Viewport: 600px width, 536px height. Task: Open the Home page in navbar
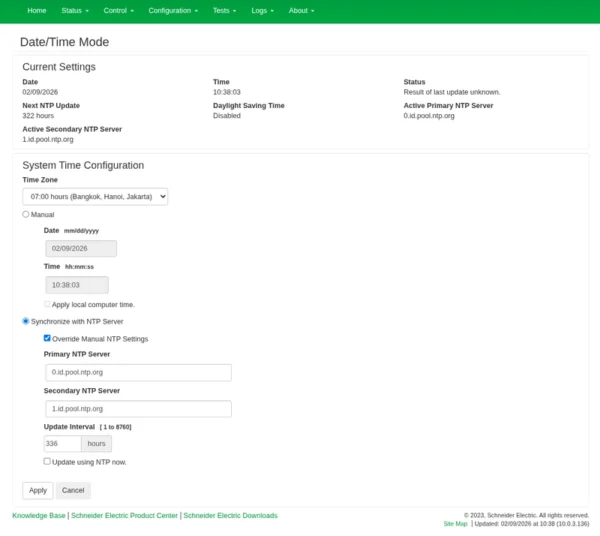coord(37,10)
